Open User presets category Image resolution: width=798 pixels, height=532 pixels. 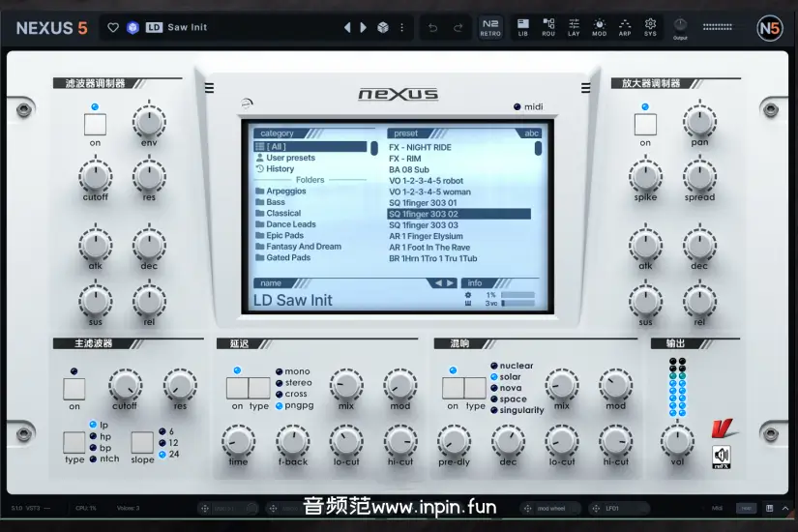(x=285, y=158)
